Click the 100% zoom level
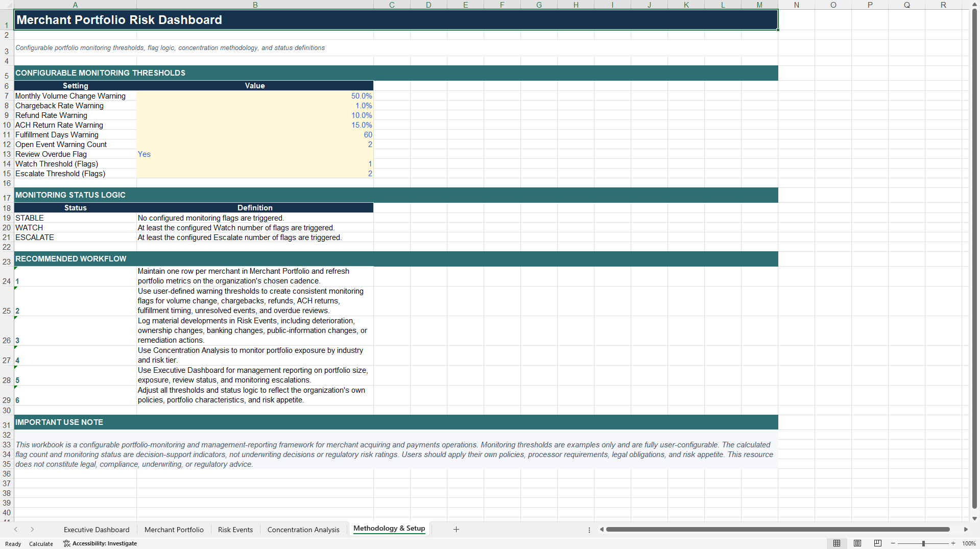The height and width of the screenshot is (549, 980). [x=969, y=543]
